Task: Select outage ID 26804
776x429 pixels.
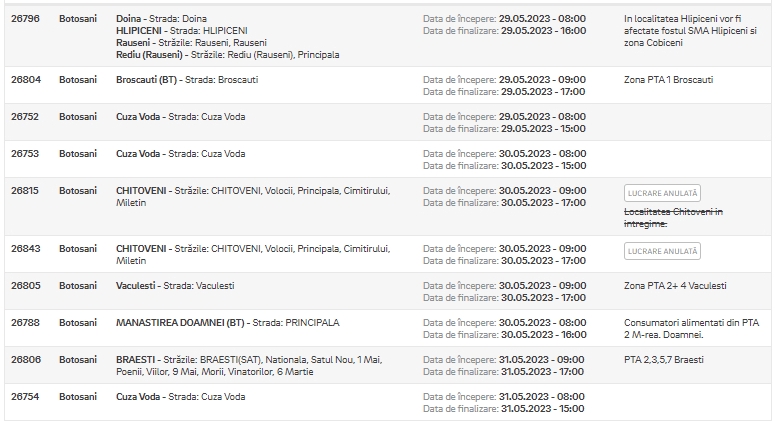Action: click(x=26, y=80)
